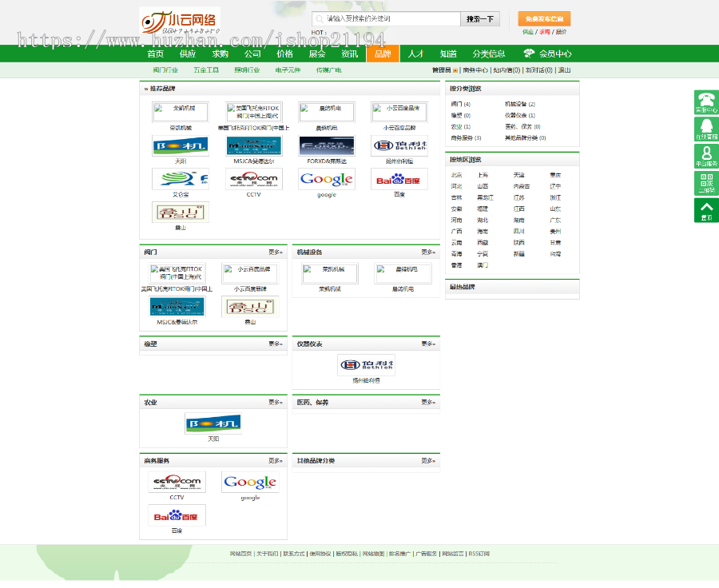Expand 商务服务 brands using 更多
This screenshot has width=719, height=588.
pos(276,461)
